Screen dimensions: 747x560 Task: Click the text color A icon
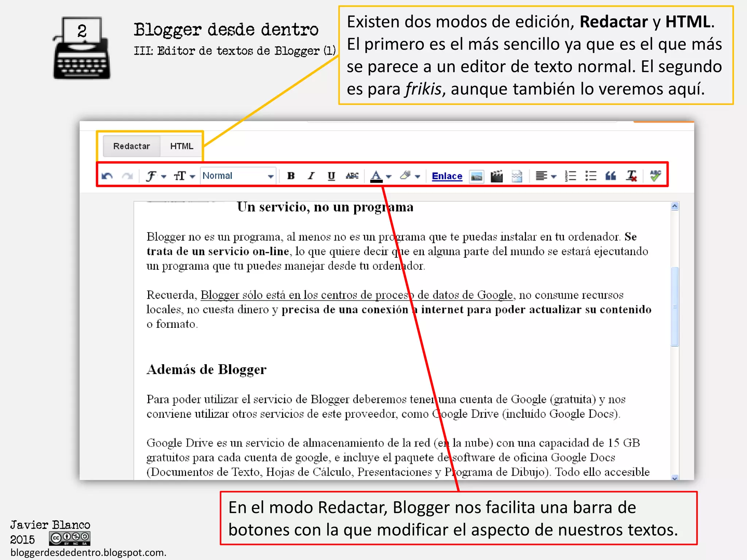pyautogui.click(x=376, y=176)
